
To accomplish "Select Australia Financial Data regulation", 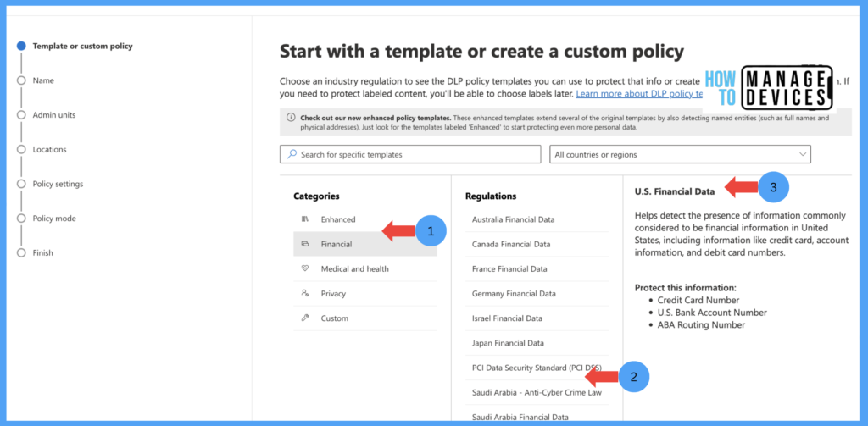I will pyautogui.click(x=513, y=219).
